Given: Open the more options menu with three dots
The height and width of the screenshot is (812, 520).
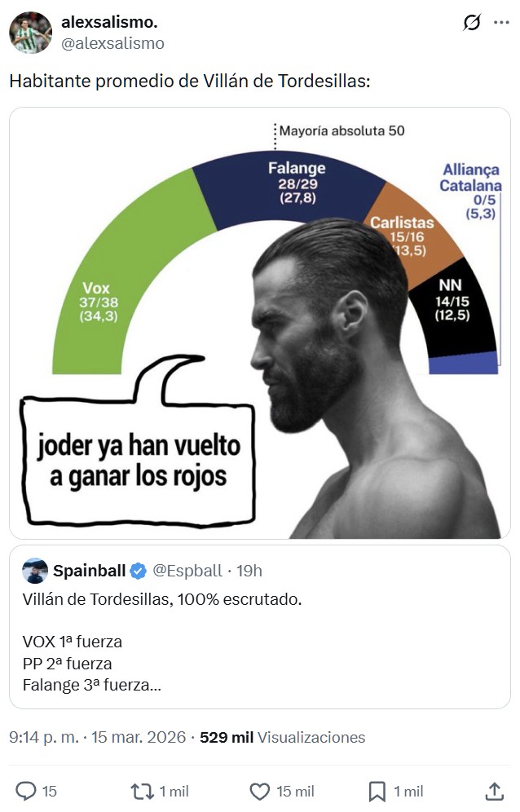Looking at the screenshot, I should click(x=500, y=23).
